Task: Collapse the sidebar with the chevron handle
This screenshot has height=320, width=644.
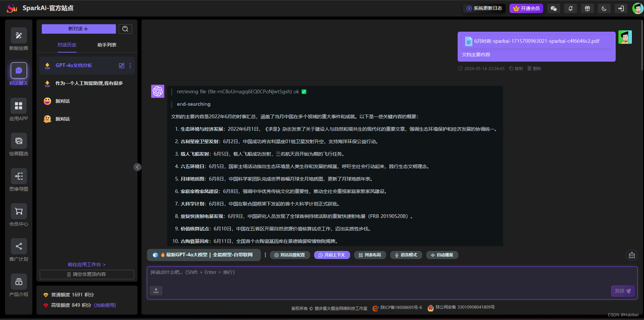Action: click(x=137, y=167)
